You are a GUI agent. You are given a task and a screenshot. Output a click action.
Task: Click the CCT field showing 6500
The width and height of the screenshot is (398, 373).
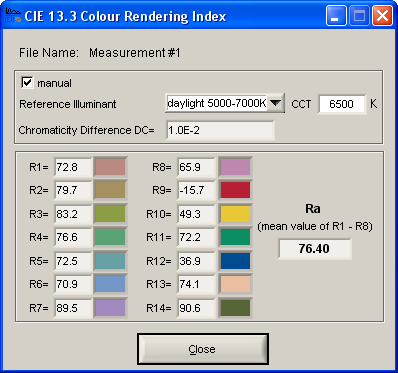coord(342,104)
